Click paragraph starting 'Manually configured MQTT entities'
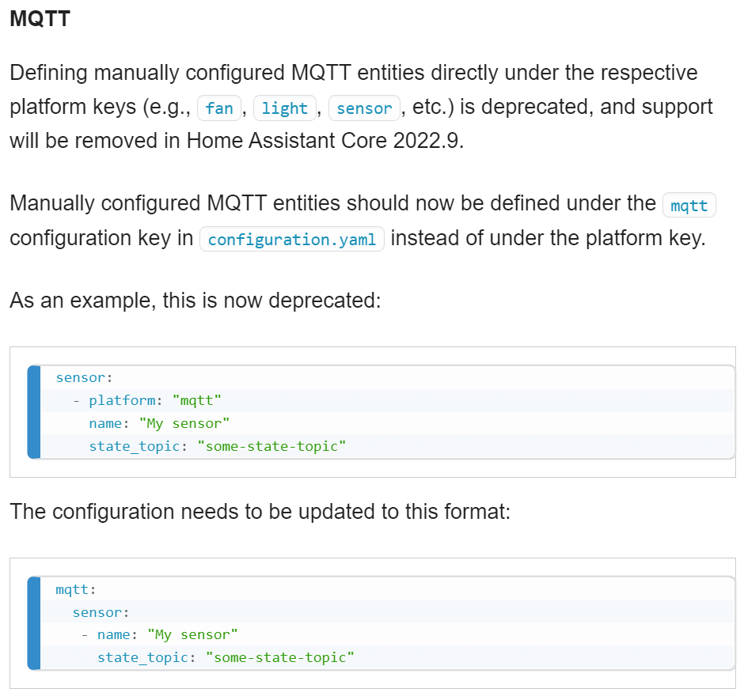The image size is (744, 700). pos(363,221)
